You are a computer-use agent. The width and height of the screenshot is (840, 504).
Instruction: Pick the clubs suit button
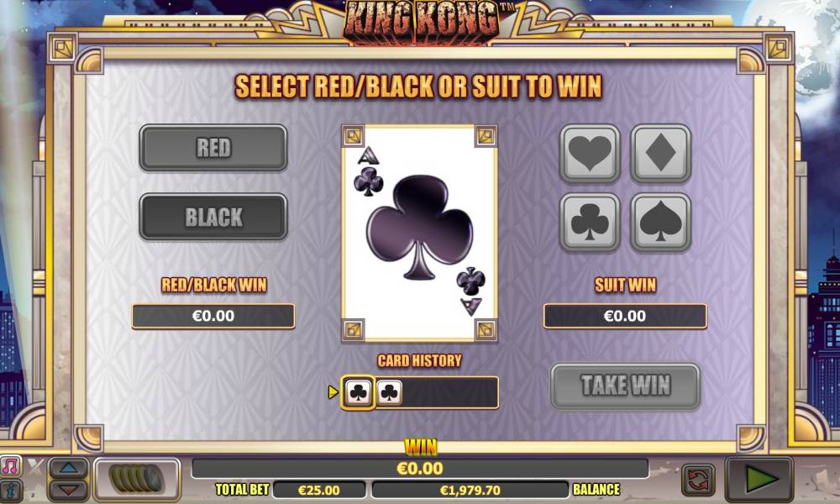tap(590, 222)
